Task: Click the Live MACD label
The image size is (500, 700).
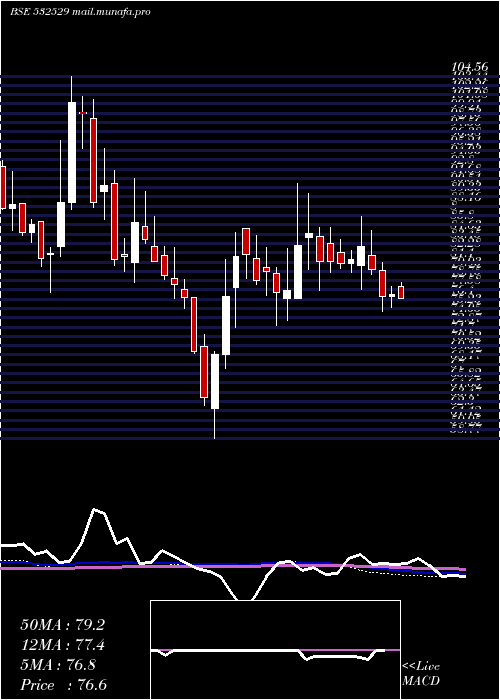Action: click(x=421, y=674)
